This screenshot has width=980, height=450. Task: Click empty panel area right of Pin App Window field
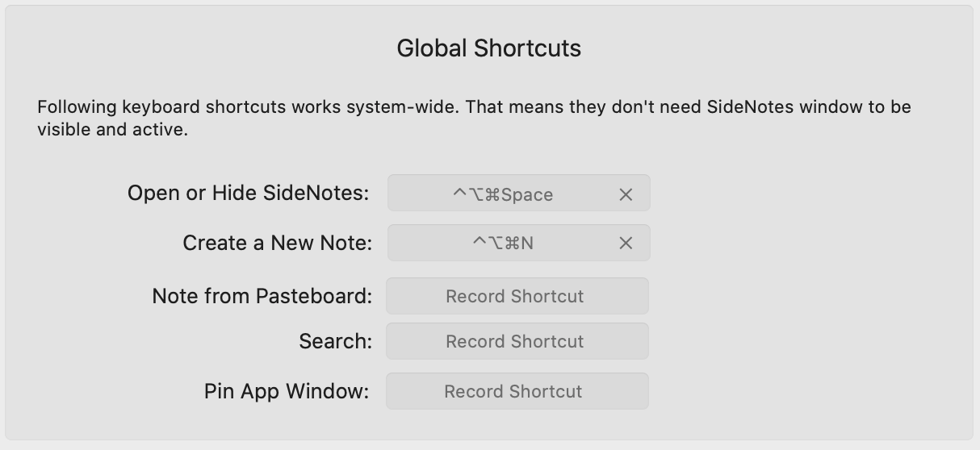807,391
